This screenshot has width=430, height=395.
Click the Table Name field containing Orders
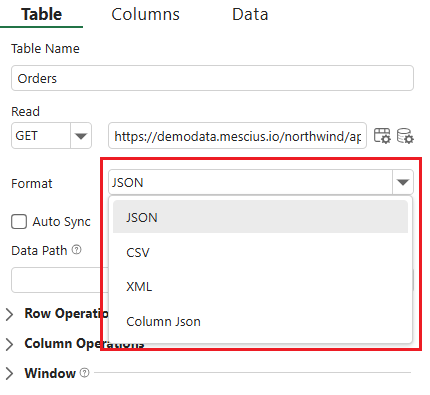point(212,78)
